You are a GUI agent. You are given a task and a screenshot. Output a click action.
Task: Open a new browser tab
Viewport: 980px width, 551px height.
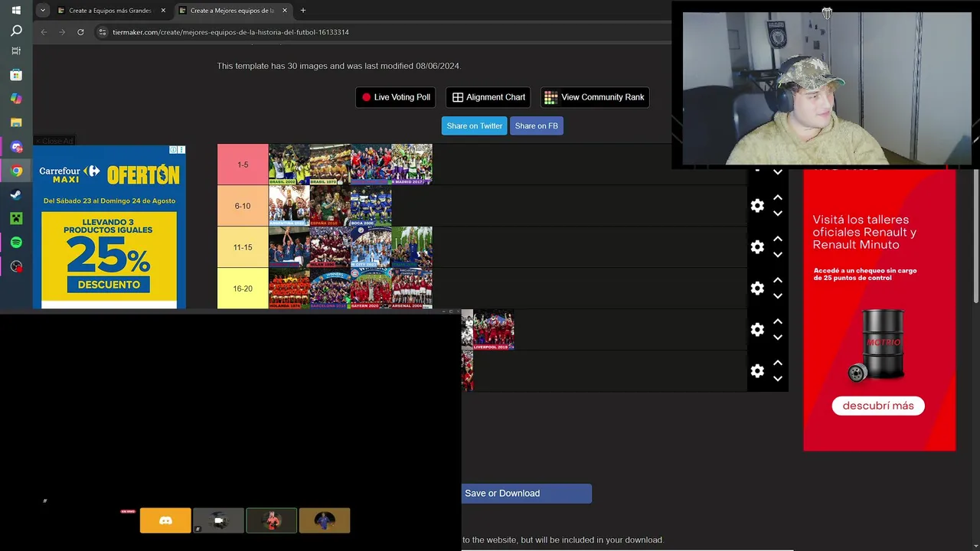click(303, 11)
